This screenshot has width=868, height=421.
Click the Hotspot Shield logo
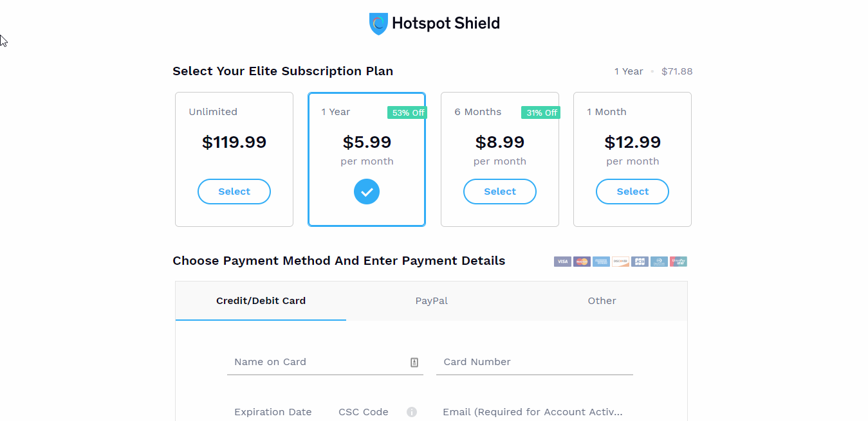(434, 24)
